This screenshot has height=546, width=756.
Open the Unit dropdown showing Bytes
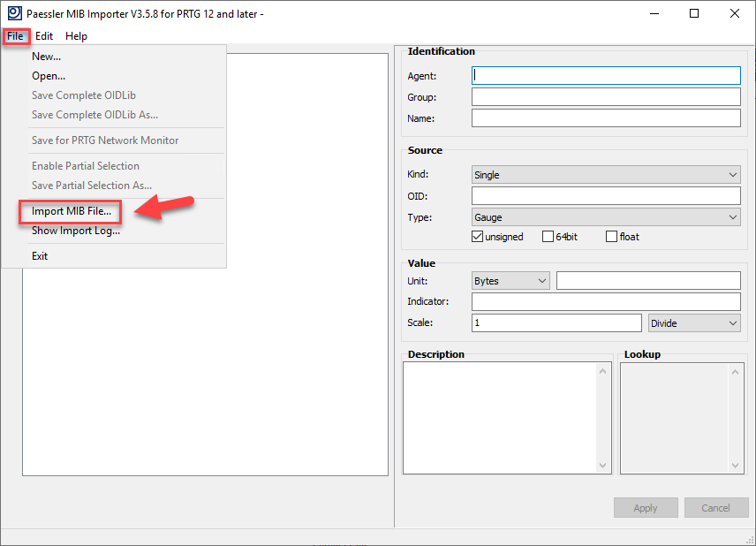point(541,280)
